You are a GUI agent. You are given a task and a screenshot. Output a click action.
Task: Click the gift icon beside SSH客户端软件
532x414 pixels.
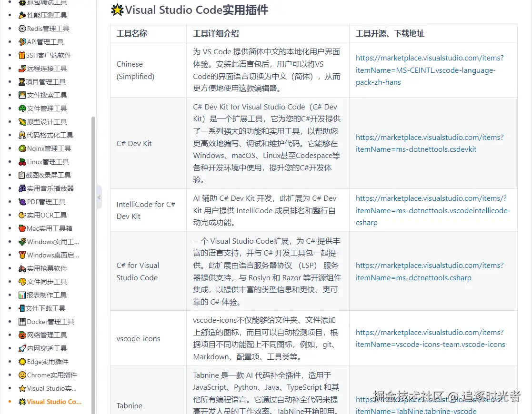point(22,55)
